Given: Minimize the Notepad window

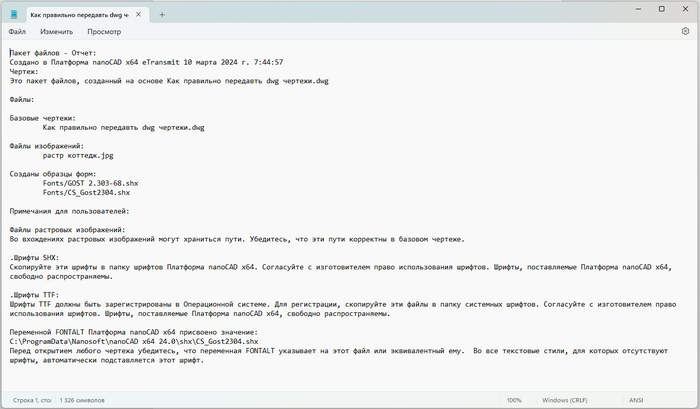Looking at the screenshot, I should click(638, 9).
